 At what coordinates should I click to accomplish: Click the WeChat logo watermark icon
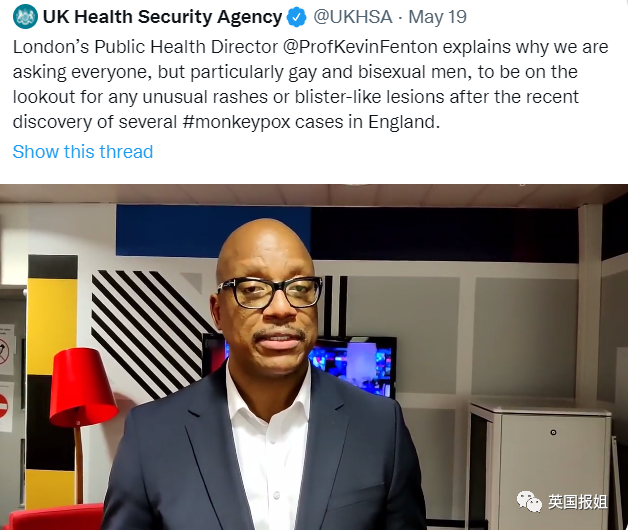[x=529, y=501]
